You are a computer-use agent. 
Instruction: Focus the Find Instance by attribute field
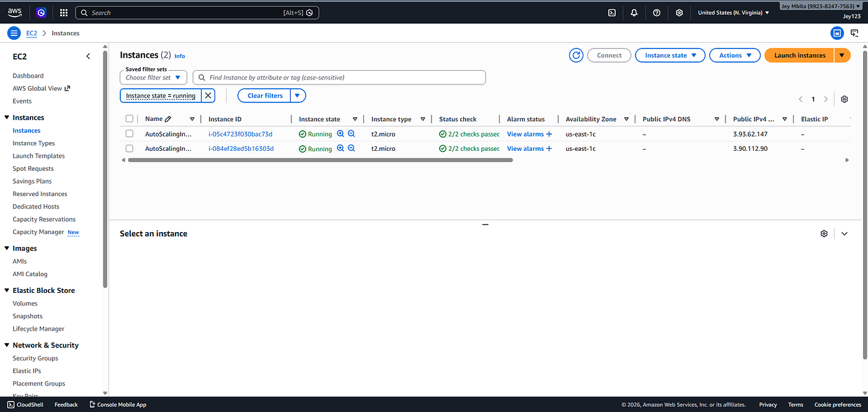tap(339, 78)
